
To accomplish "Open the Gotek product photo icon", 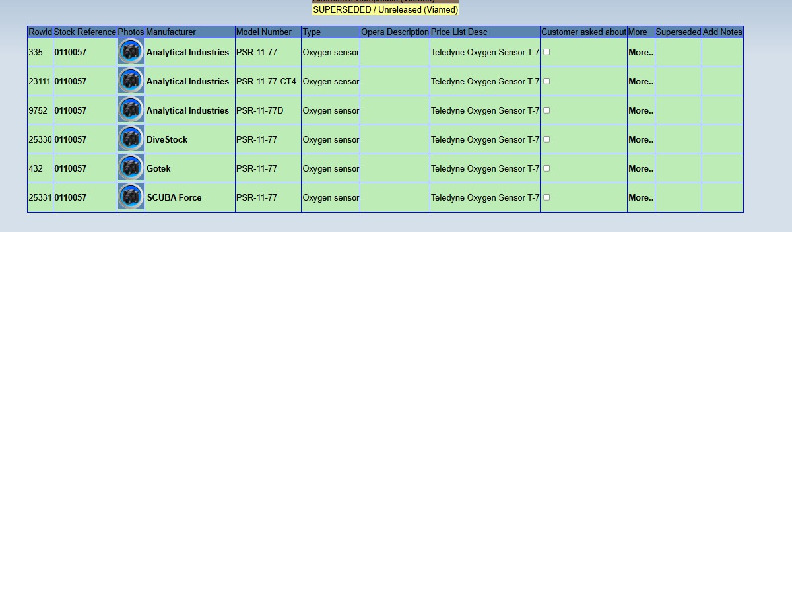I will coord(131,168).
